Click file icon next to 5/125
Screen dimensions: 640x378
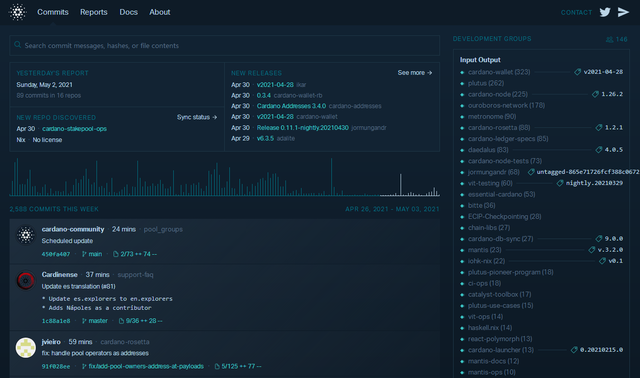coord(217,367)
